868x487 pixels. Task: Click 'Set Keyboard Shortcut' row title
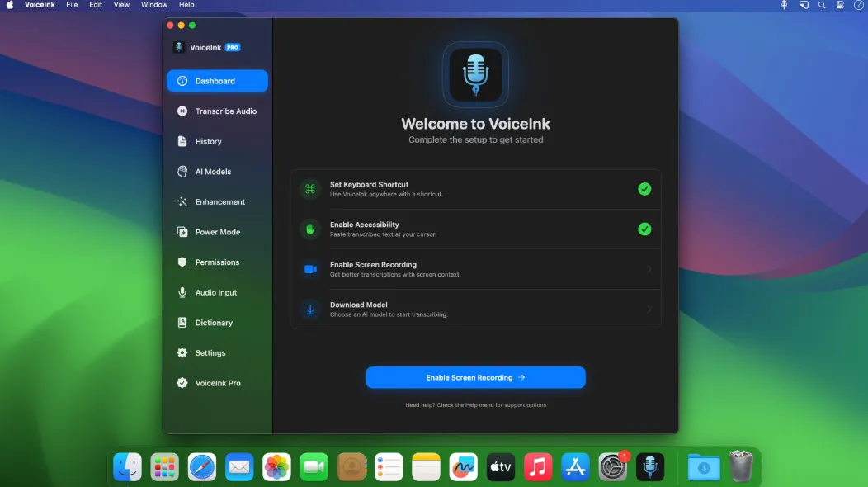coord(370,185)
